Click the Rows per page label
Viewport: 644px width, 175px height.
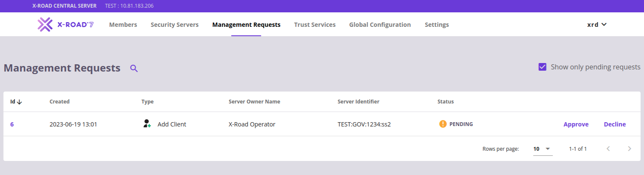click(x=501, y=149)
